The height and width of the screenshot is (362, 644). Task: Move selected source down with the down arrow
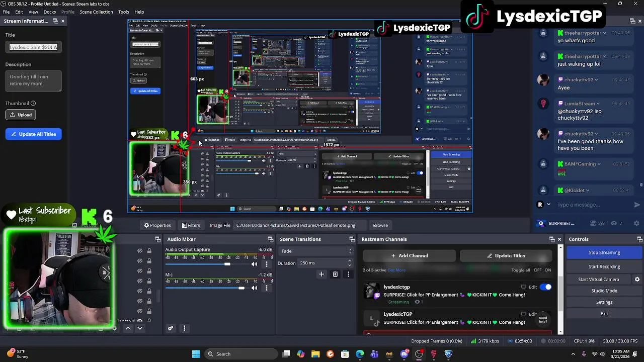click(x=140, y=328)
